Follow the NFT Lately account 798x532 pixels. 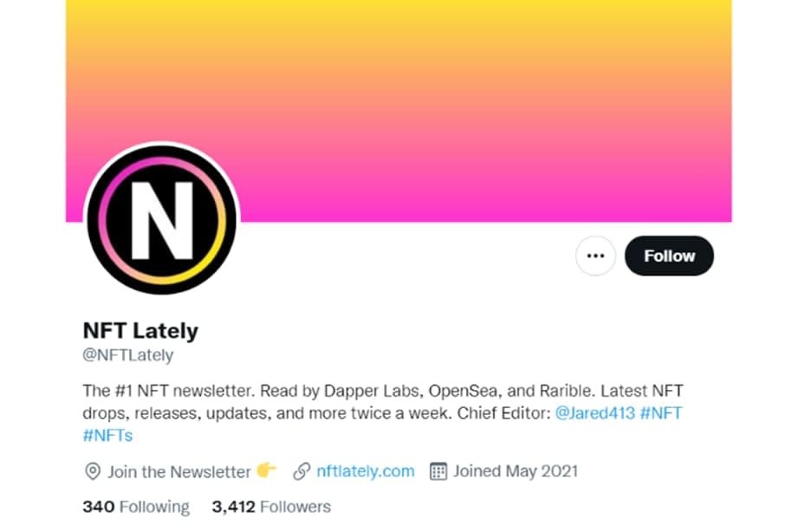[x=669, y=256]
